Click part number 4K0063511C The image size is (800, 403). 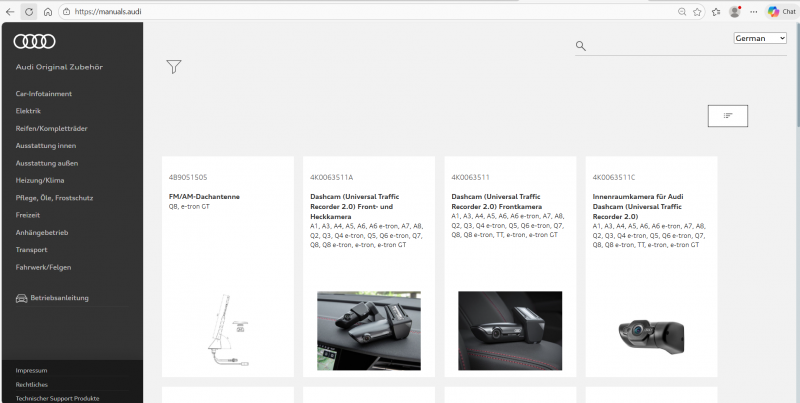614,178
